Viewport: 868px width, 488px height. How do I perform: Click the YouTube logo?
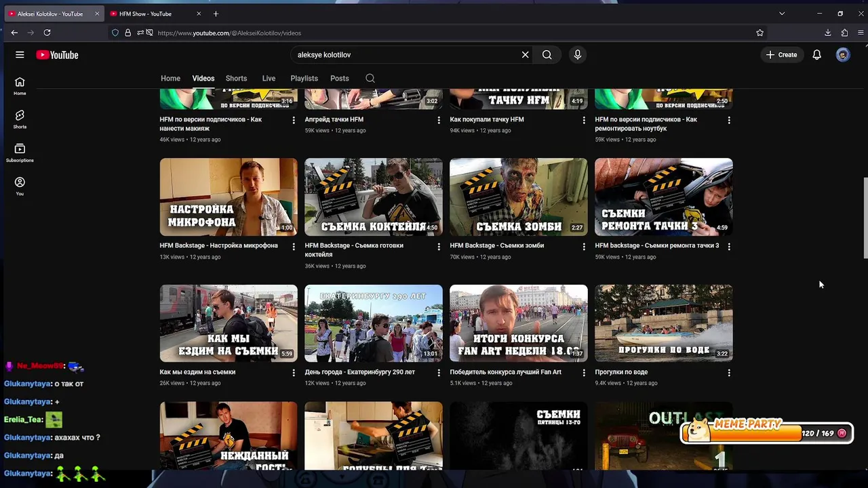tap(58, 55)
